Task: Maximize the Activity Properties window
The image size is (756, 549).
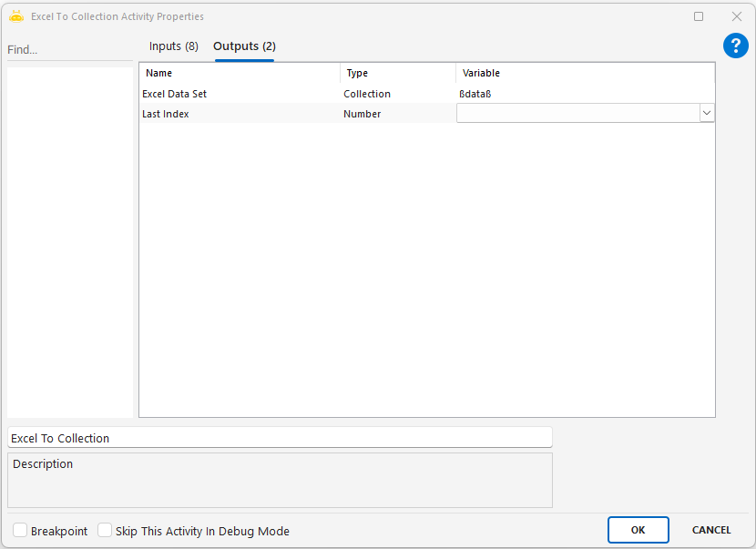Action: 699,16
